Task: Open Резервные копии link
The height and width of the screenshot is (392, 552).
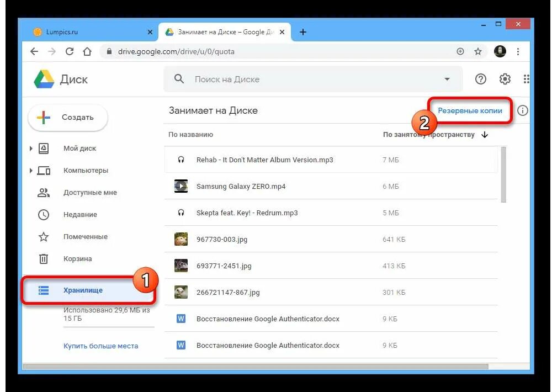Action: coord(470,110)
